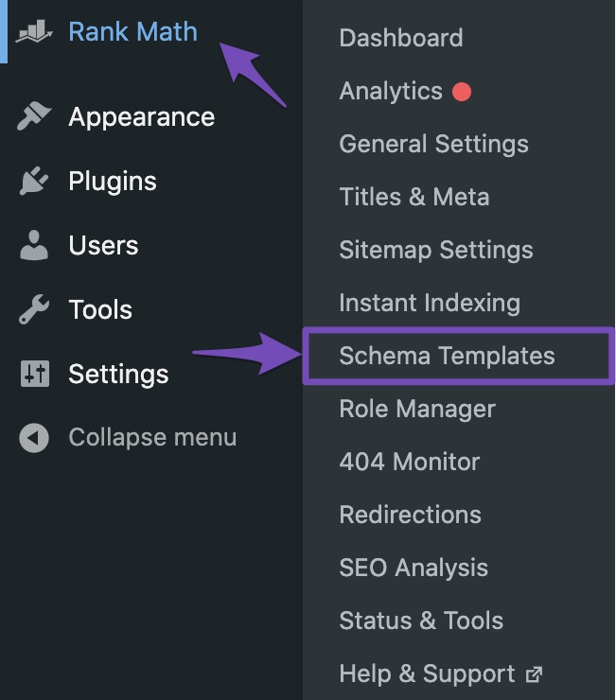Collapse the WordPress admin menu

pos(151,438)
